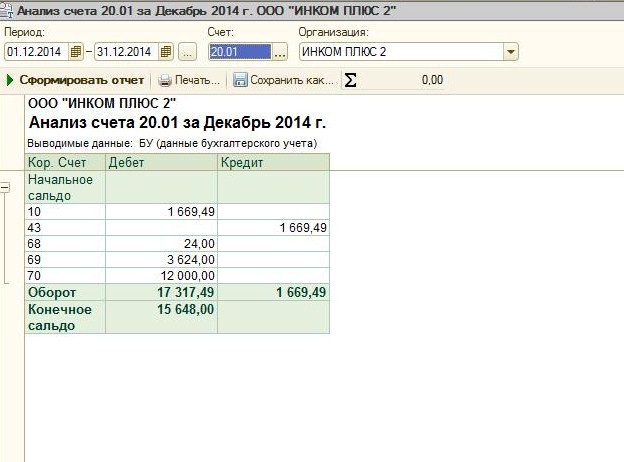The image size is (624, 462).
Task: Click the start date field 01.12.2014
Action: 37,52
